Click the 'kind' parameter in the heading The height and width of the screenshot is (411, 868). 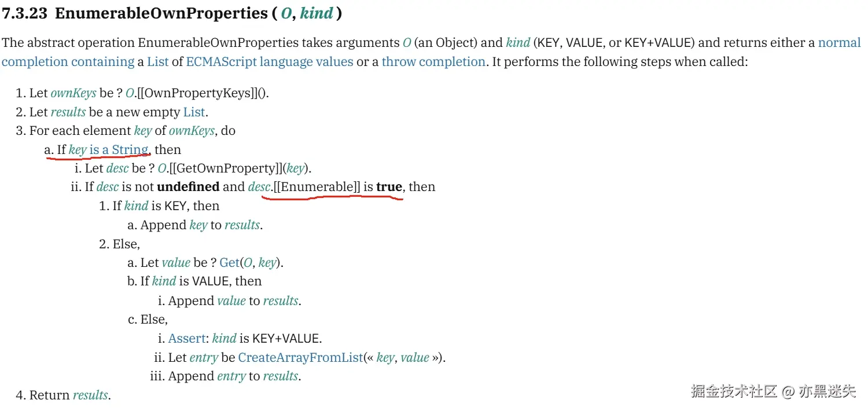coord(316,14)
